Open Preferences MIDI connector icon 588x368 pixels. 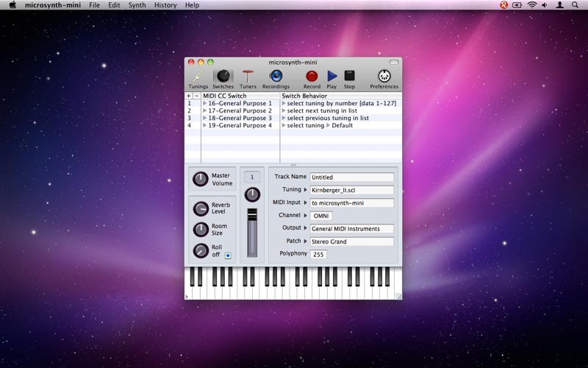384,77
